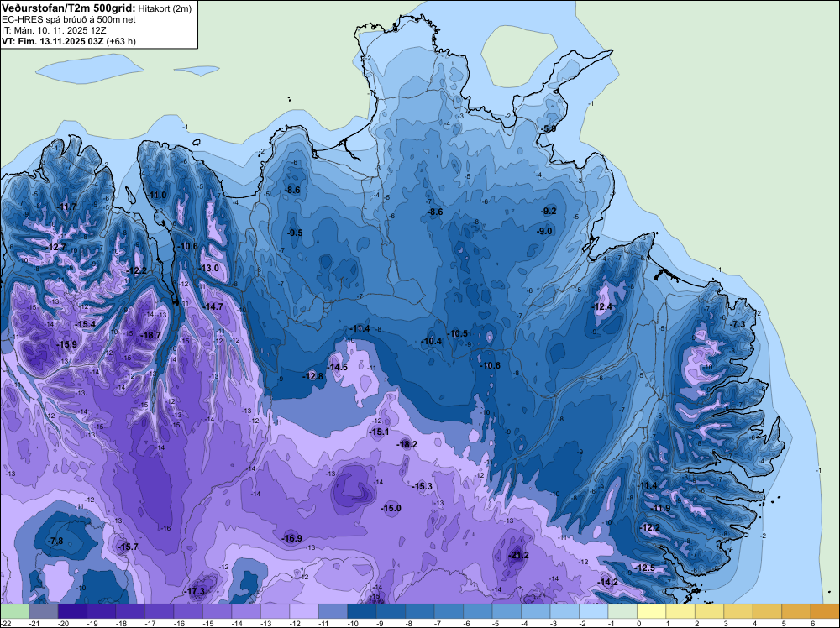Click the -7.3 temperature label
The image size is (840, 628).
(738, 324)
